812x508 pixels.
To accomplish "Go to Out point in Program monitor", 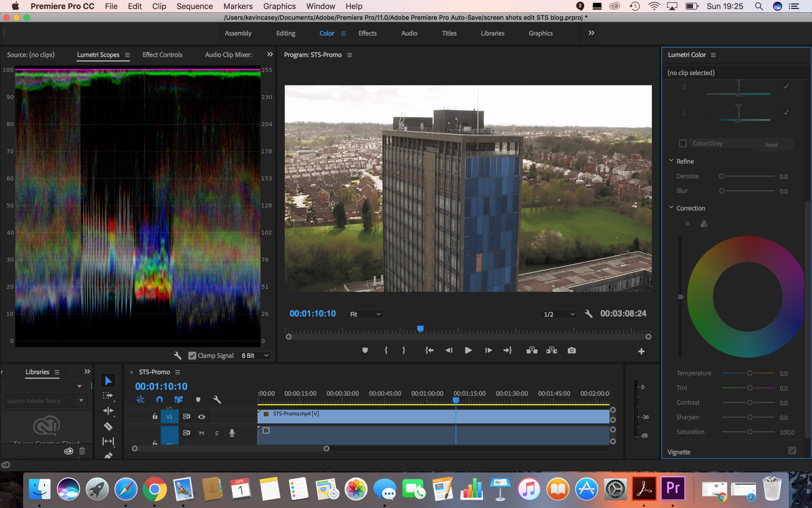I will (508, 350).
